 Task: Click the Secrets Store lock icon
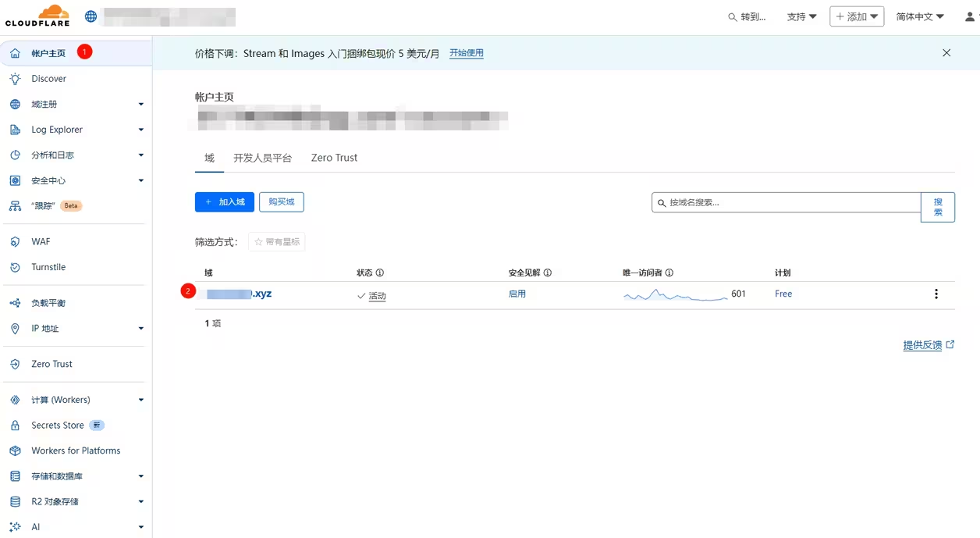[x=15, y=426]
